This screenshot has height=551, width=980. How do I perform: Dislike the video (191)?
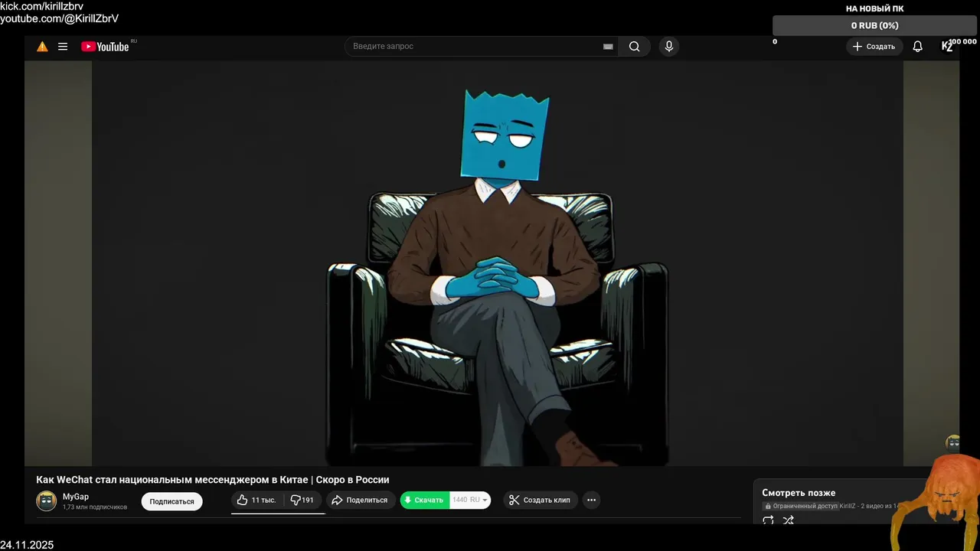303,500
